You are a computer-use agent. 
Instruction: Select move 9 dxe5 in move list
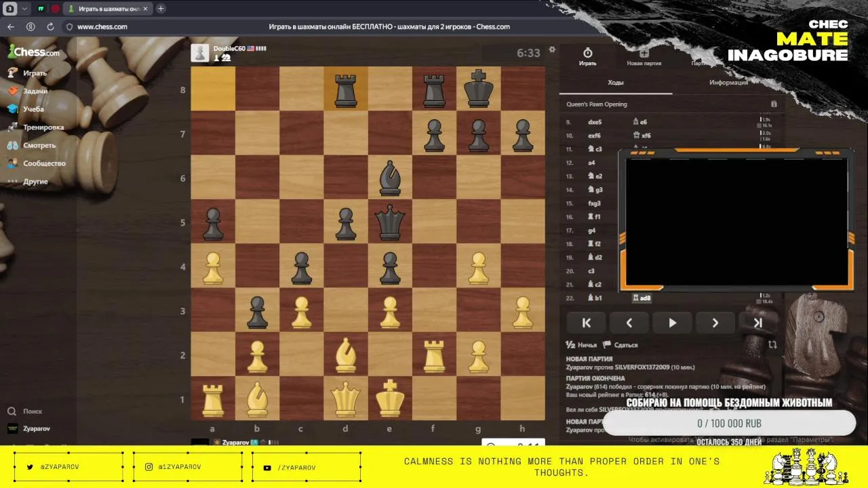click(595, 122)
